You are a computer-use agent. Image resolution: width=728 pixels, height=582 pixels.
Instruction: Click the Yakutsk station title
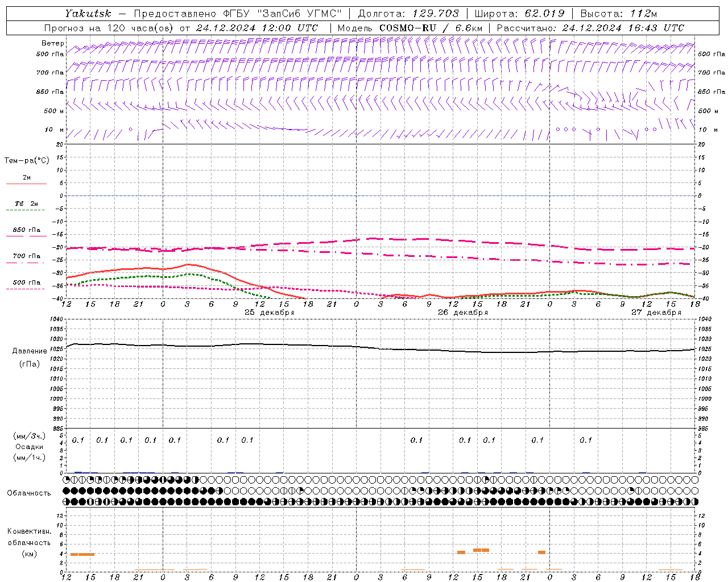pos(88,13)
